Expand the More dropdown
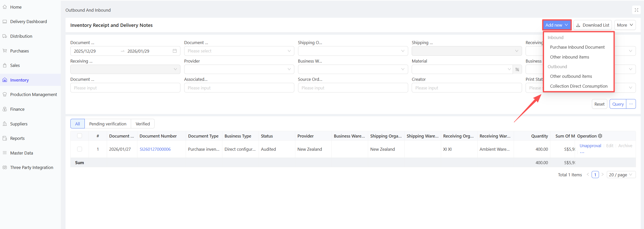Screen dimensions: 644x229 click(x=625, y=25)
